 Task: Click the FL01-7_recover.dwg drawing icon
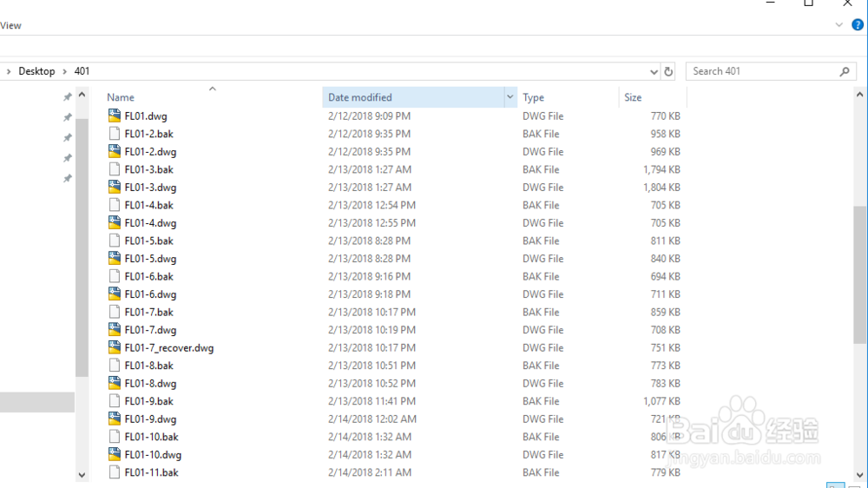point(114,347)
